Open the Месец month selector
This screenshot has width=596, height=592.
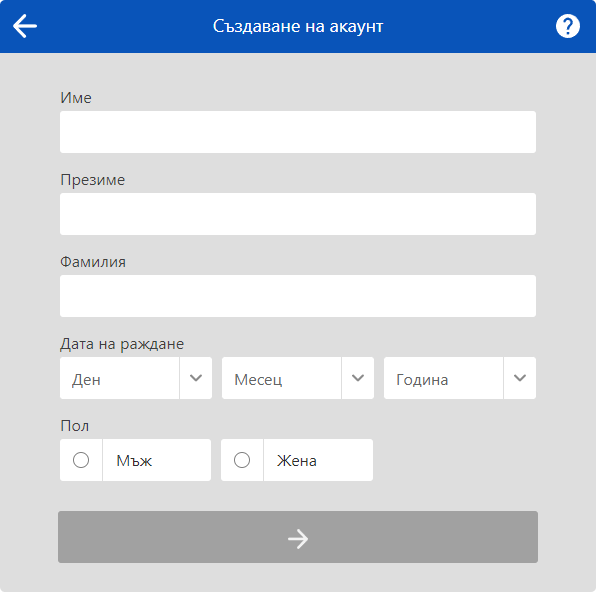[x=298, y=378]
